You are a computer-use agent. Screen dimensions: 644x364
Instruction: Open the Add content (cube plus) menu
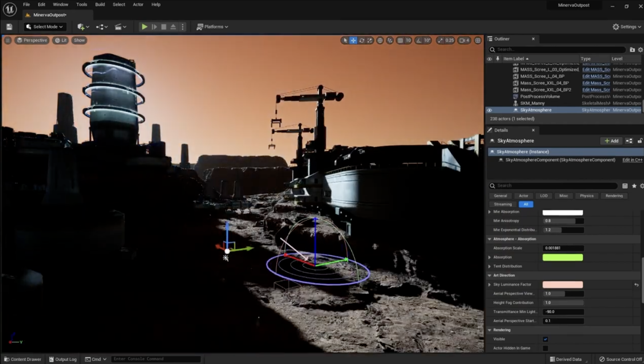pyautogui.click(x=82, y=27)
